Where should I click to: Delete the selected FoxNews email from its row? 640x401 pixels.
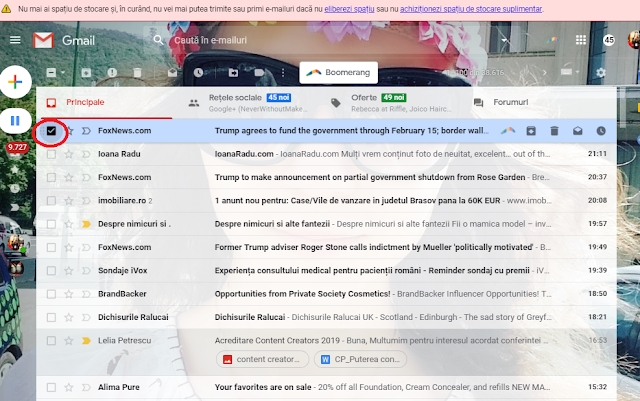[x=554, y=131]
